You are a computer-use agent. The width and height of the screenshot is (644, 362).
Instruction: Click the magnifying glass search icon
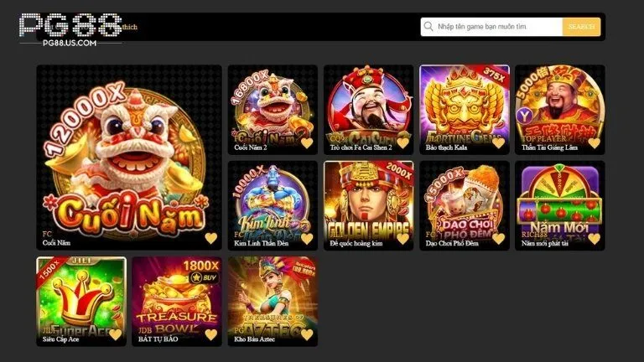point(428,27)
